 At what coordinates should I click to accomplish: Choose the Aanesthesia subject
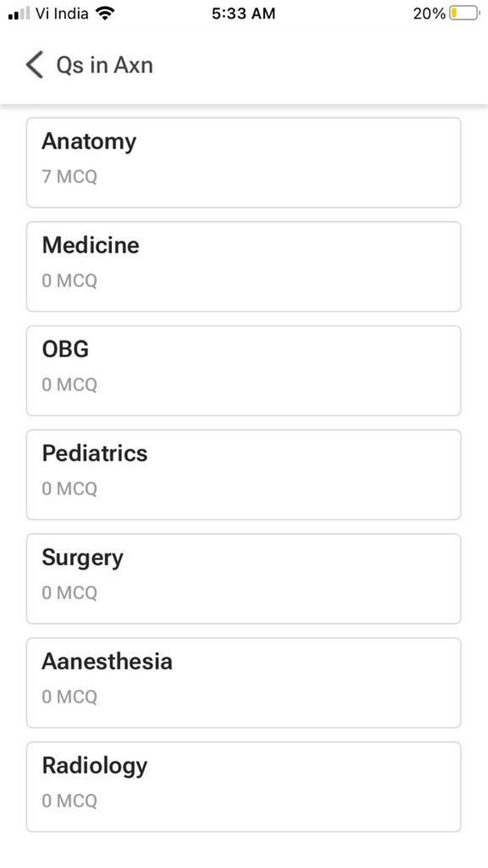243,682
